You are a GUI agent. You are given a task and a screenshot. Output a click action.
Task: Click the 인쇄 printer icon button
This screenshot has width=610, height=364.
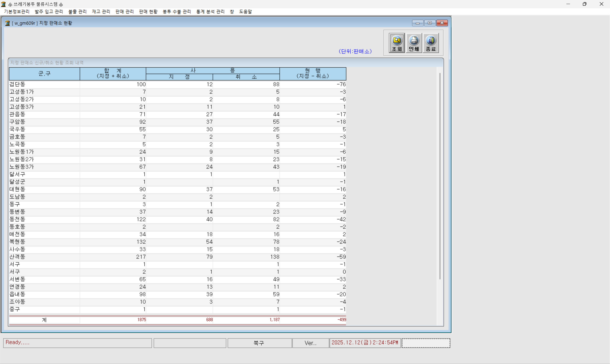414,43
